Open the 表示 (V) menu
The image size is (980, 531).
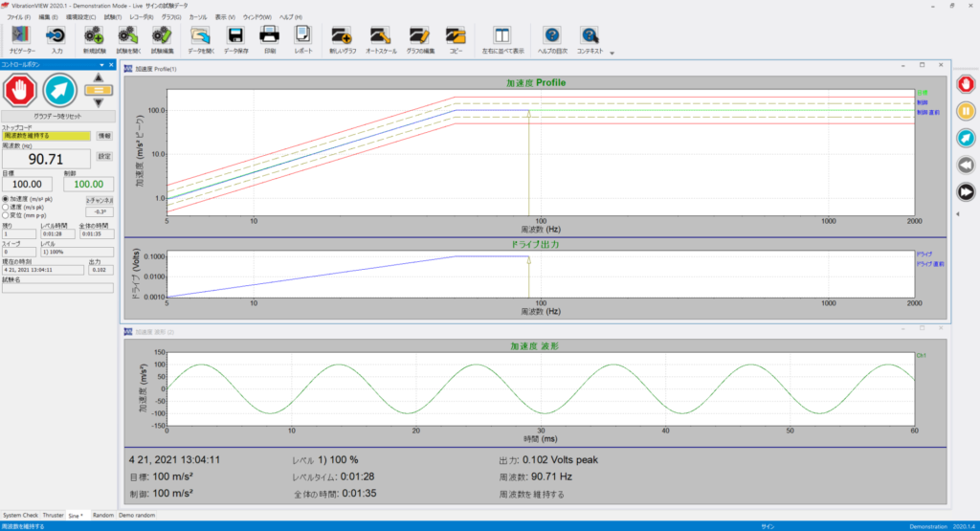(x=225, y=17)
